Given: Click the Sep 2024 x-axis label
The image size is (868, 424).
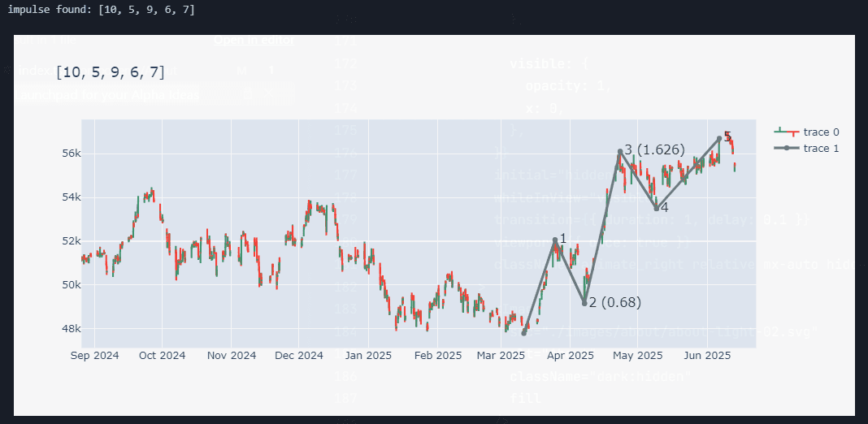Looking at the screenshot, I should (x=94, y=356).
